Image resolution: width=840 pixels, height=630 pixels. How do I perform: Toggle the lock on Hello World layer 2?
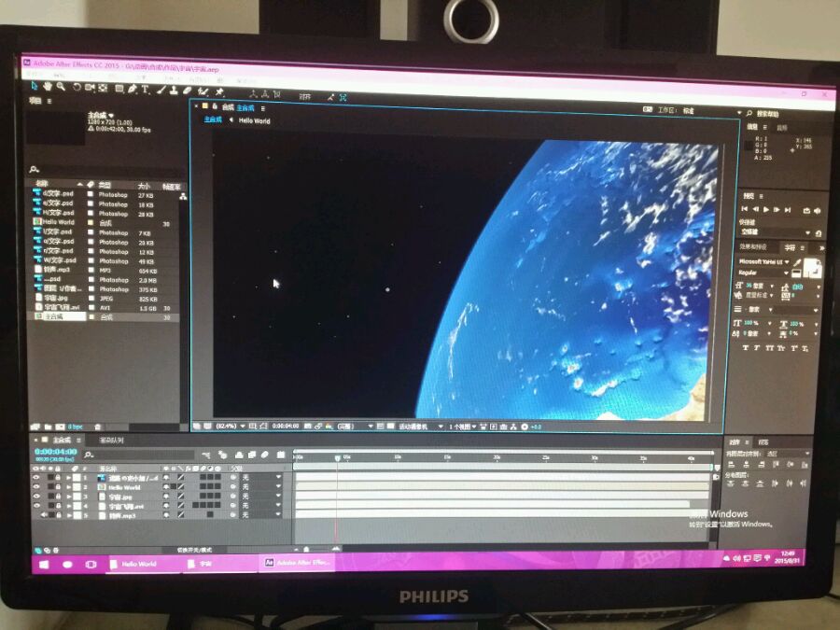(x=58, y=487)
